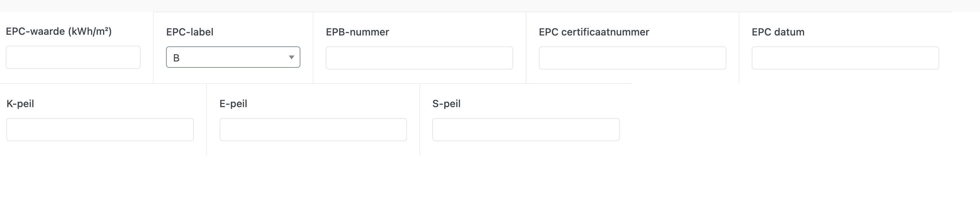Select the S-peil text box

[x=526, y=130]
